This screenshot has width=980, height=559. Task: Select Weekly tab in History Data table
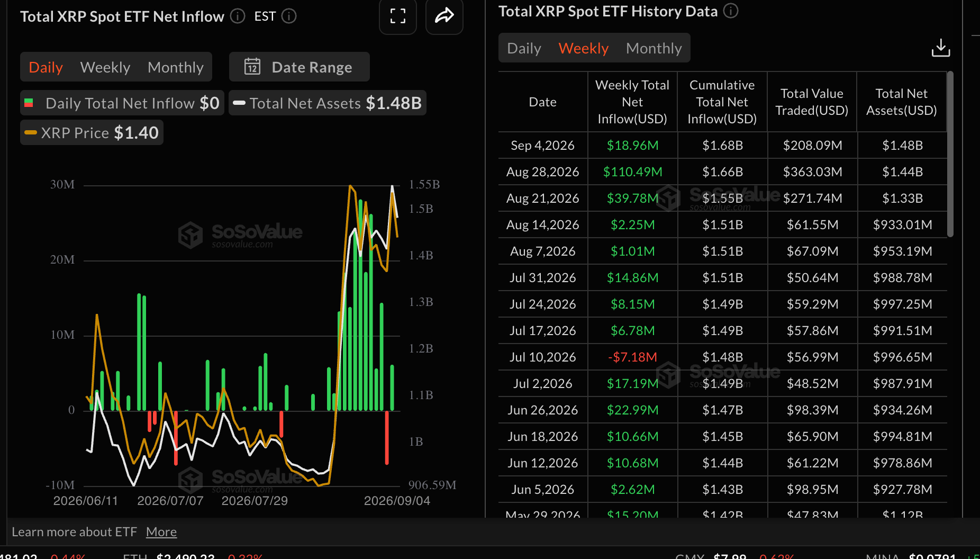pyautogui.click(x=584, y=48)
